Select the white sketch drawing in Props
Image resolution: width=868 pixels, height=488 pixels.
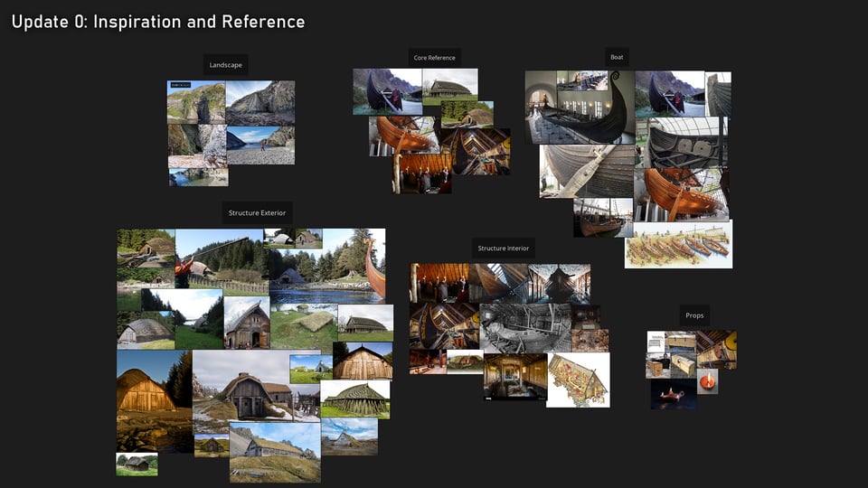click(x=656, y=343)
